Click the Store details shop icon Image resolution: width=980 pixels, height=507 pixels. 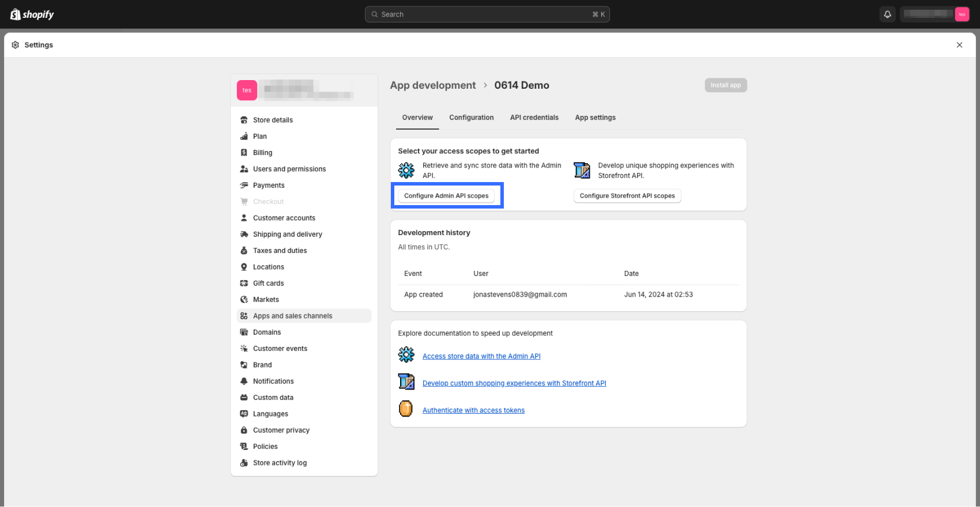click(244, 120)
